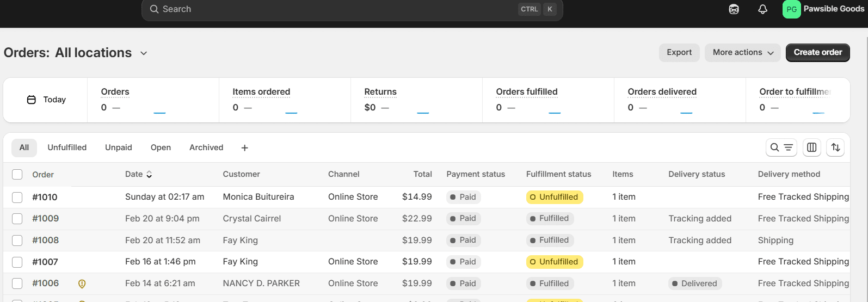Click the warning icon beside order #1006
The height and width of the screenshot is (302, 868).
pyautogui.click(x=82, y=283)
